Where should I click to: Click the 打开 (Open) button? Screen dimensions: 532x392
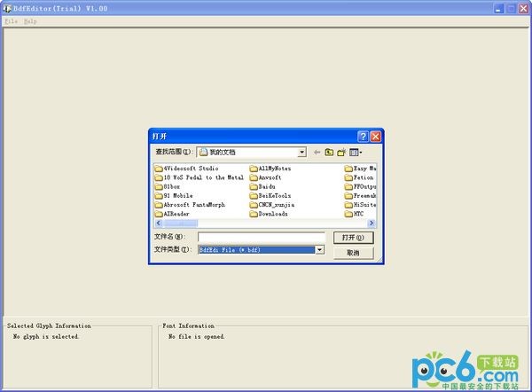(x=353, y=238)
